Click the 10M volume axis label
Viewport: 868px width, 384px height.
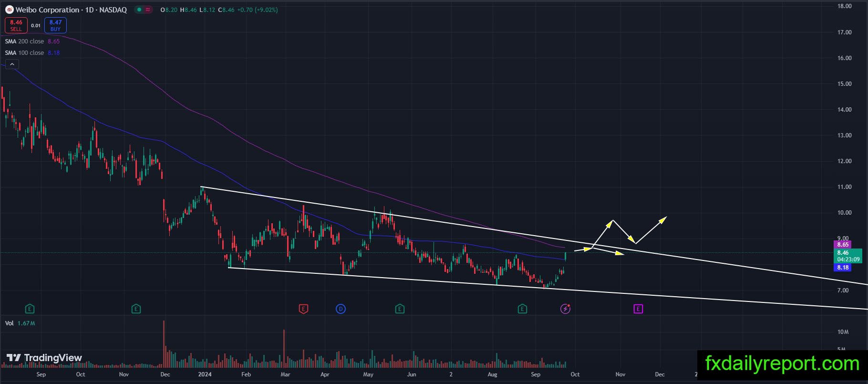tap(843, 332)
